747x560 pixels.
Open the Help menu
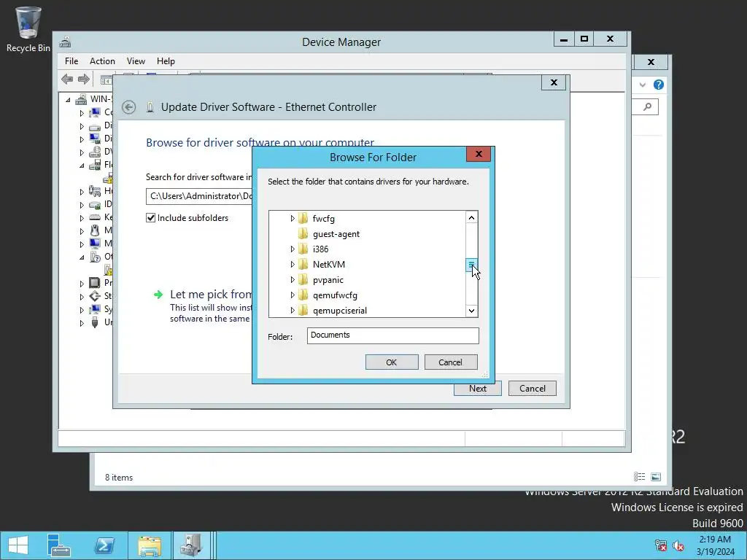click(x=166, y=61)
